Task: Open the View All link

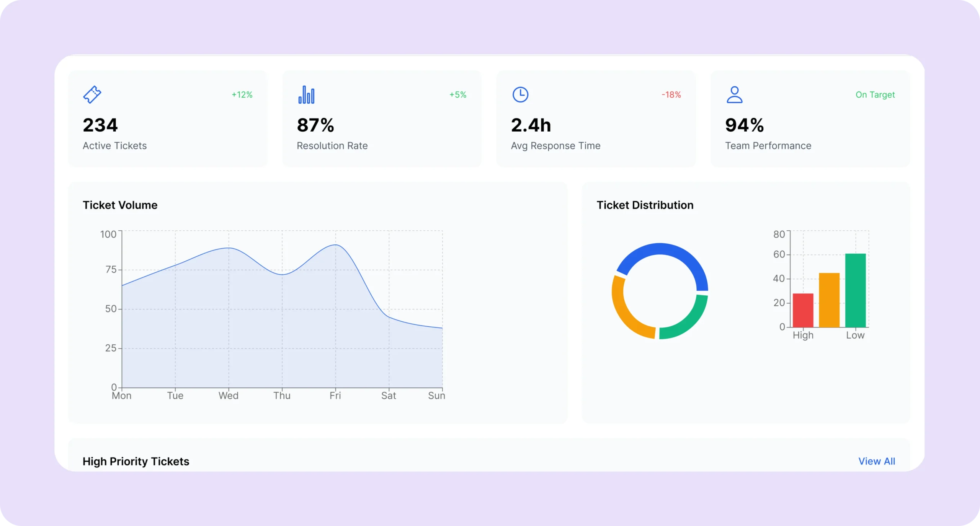Action: click(876, 461)
